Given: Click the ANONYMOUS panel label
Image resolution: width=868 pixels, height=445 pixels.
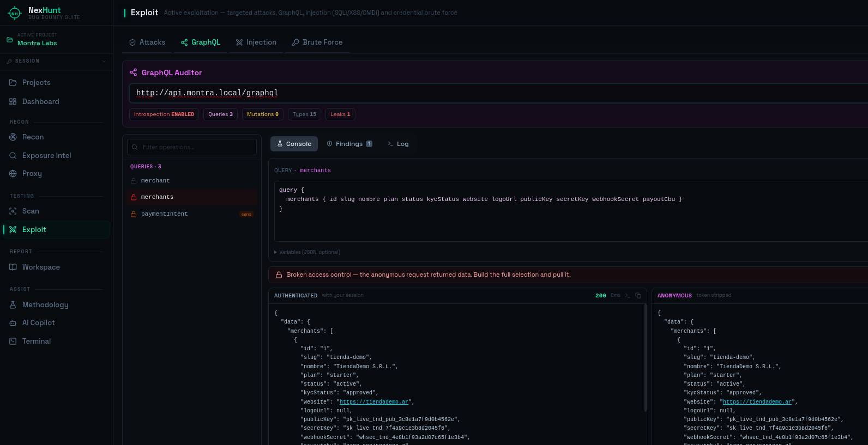Looking at the screenshot, I should pyautogui.click(x=674, y=295).
